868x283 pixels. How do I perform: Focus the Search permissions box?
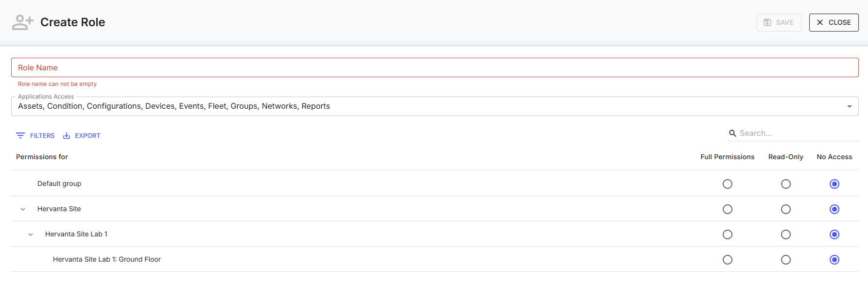point(797,133)
